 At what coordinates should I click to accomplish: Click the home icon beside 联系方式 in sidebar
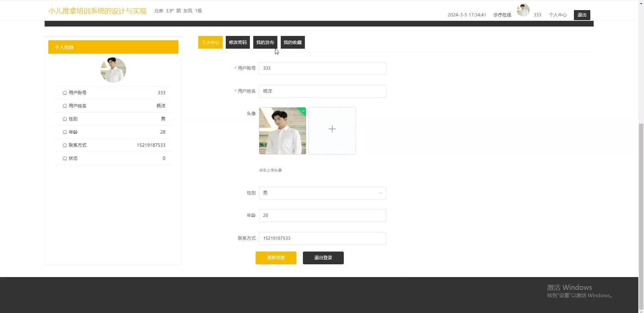(65, 145)
